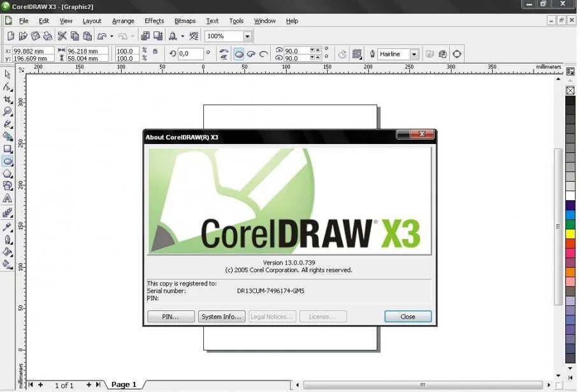Select the Fill bucket tool
Viewport: 580px width, 392px height.
coord(8,252)
